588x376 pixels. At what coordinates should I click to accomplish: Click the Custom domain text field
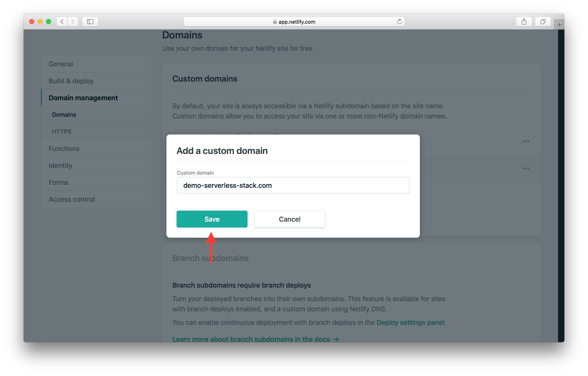293,185
